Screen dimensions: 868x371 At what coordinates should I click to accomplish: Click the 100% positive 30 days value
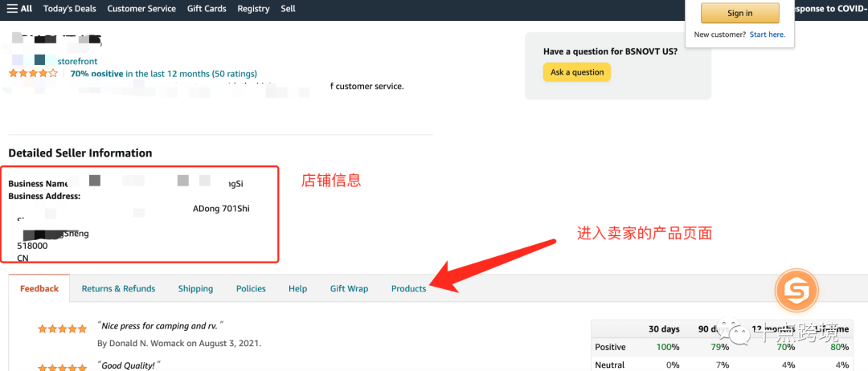coord(667,347)
